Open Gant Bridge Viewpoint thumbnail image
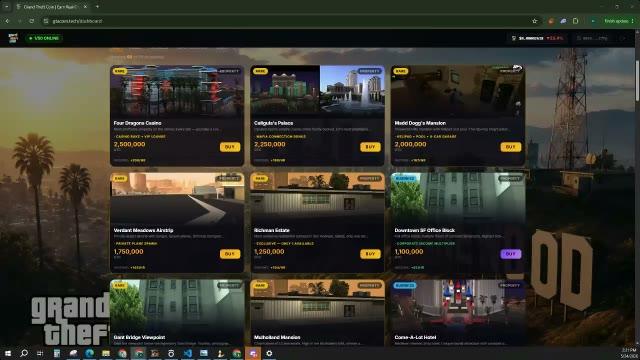 (x=177, y=306)
